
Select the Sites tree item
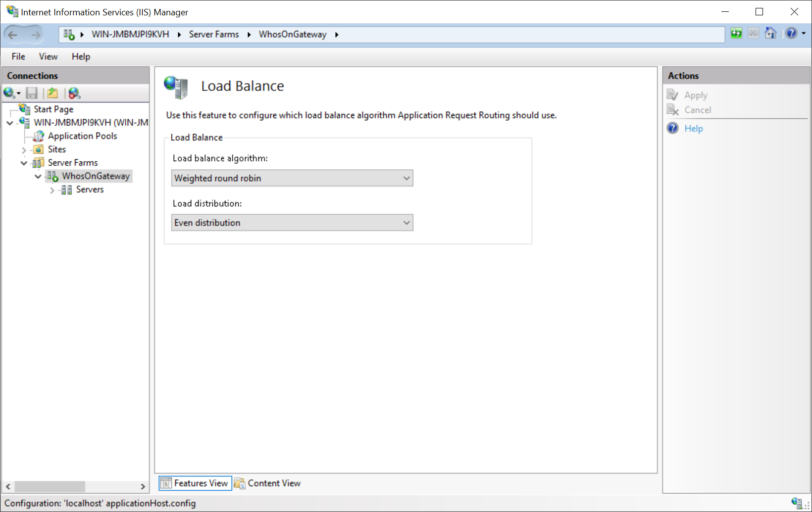point(56,149)
